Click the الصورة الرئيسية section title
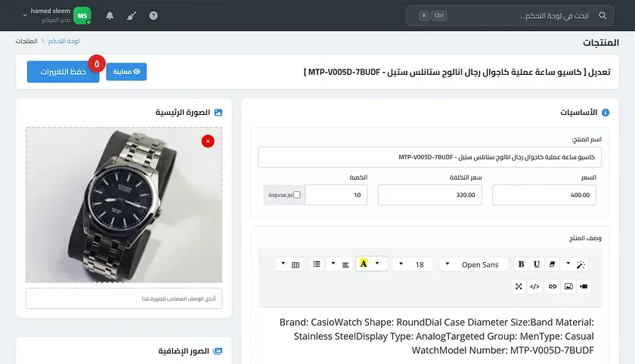The height and width of the screenshot is (364, 635). coord(183,113)
